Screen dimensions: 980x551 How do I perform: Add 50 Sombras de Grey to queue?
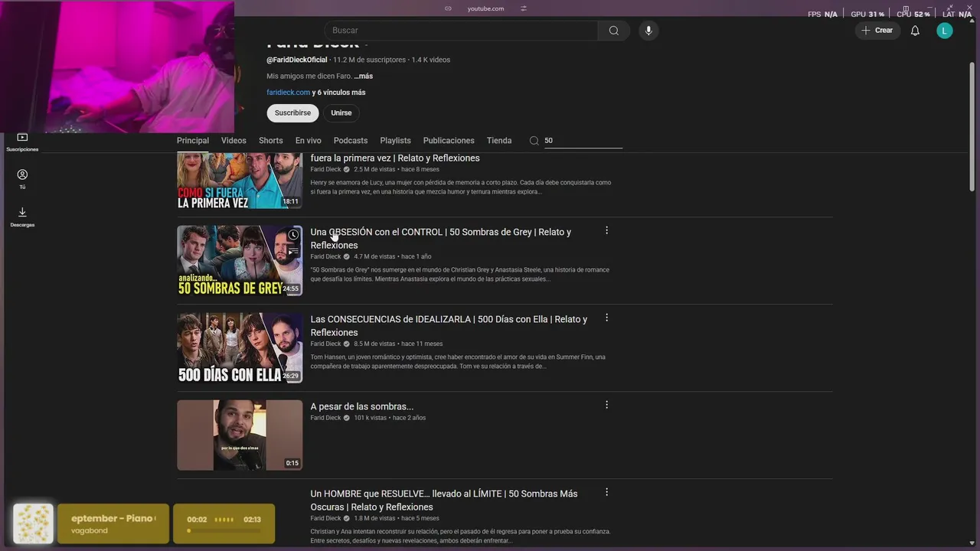click(293, 251)
